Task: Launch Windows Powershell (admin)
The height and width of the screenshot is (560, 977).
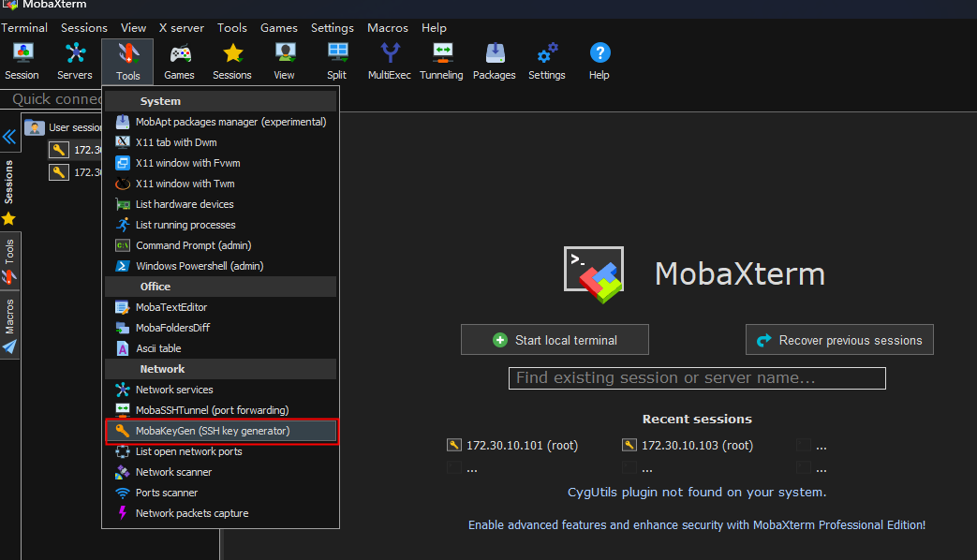Action: [x=220, y=266]
